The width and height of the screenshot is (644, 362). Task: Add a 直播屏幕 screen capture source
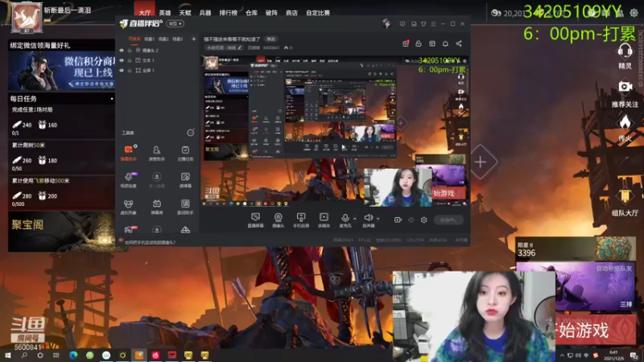[255, 220]
